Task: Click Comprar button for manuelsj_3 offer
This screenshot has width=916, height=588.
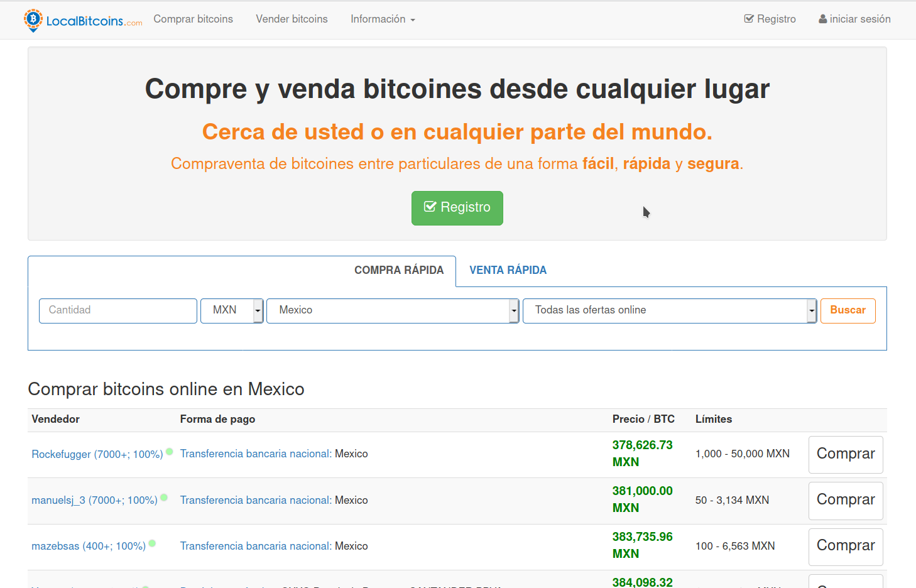Action: (846, 501)
